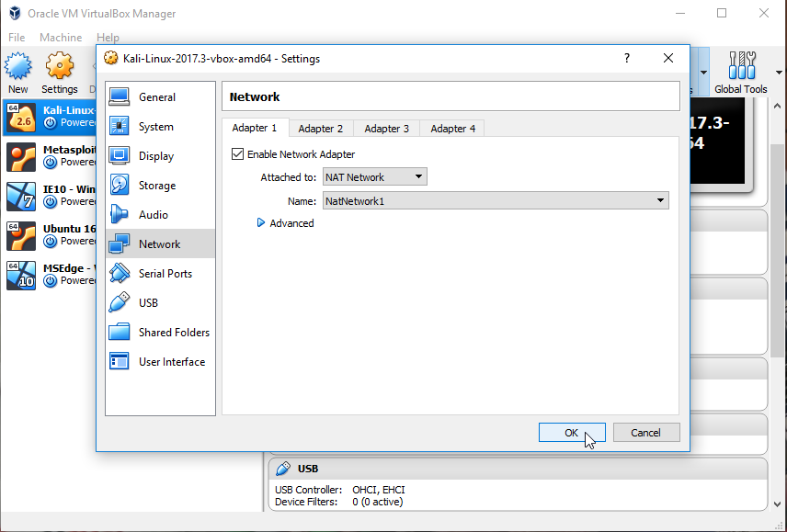
Task: Open the NatNetwork1 Name dropdown
Action: (x=496, y=201)
